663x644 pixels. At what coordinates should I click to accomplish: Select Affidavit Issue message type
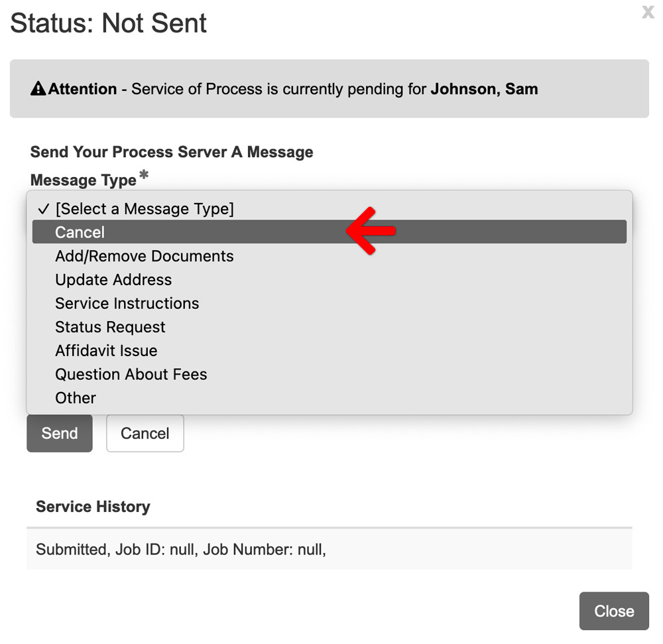tap(329, 351)
